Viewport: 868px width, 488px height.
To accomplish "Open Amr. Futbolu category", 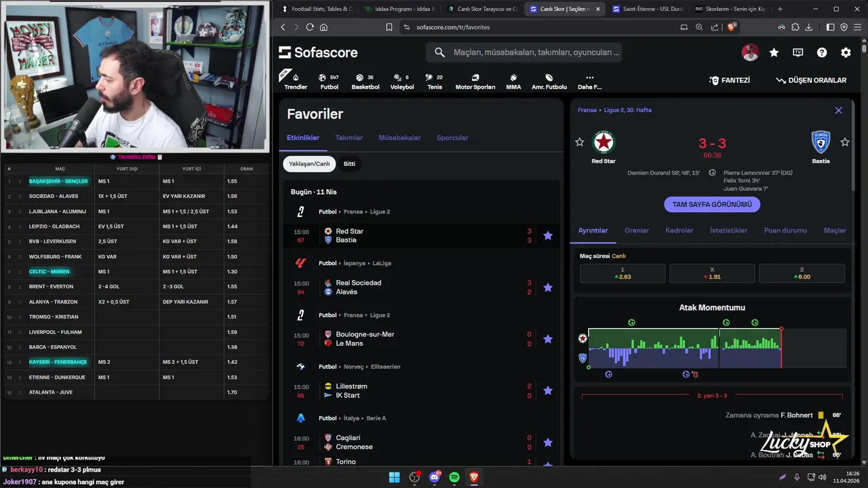I will click(x=549, y=82).
